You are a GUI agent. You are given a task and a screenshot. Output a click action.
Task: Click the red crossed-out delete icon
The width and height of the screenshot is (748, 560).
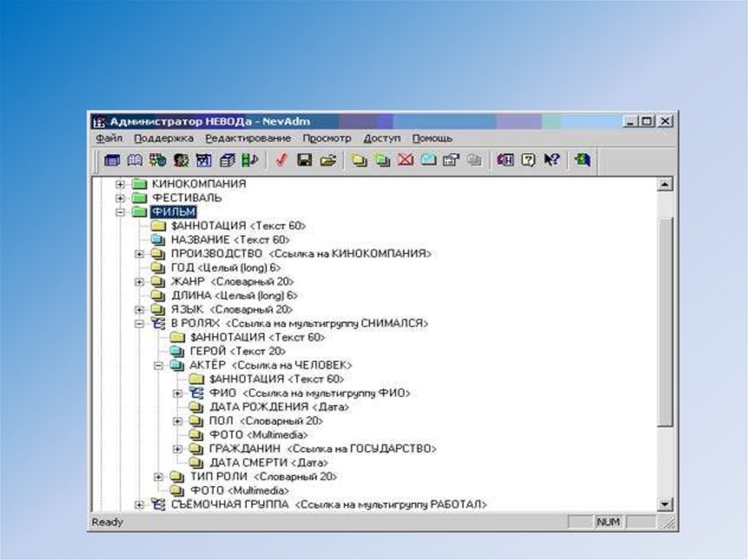[x=405, y=160]
